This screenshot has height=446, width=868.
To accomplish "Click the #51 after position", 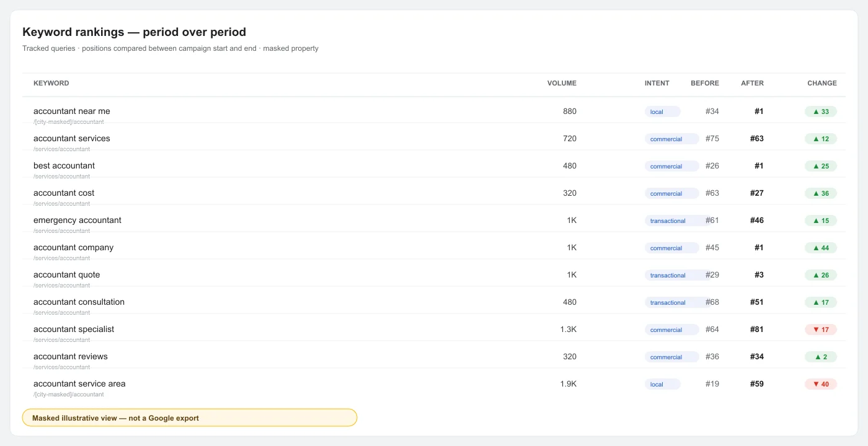I will click(757, 302).
